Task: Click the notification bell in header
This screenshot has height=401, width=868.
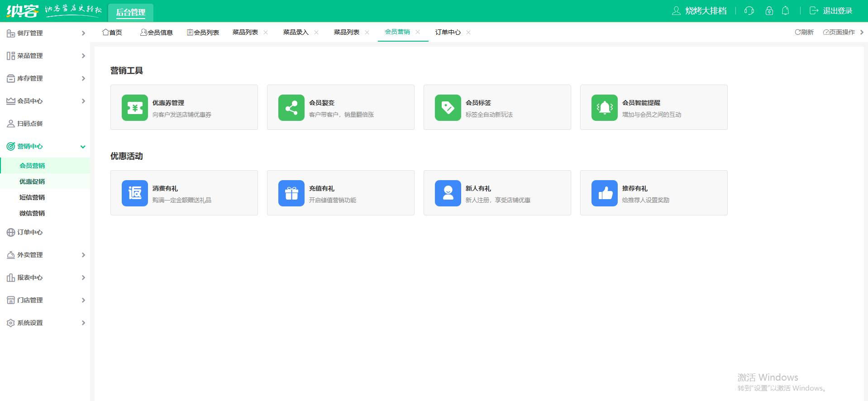Action: 786,11
